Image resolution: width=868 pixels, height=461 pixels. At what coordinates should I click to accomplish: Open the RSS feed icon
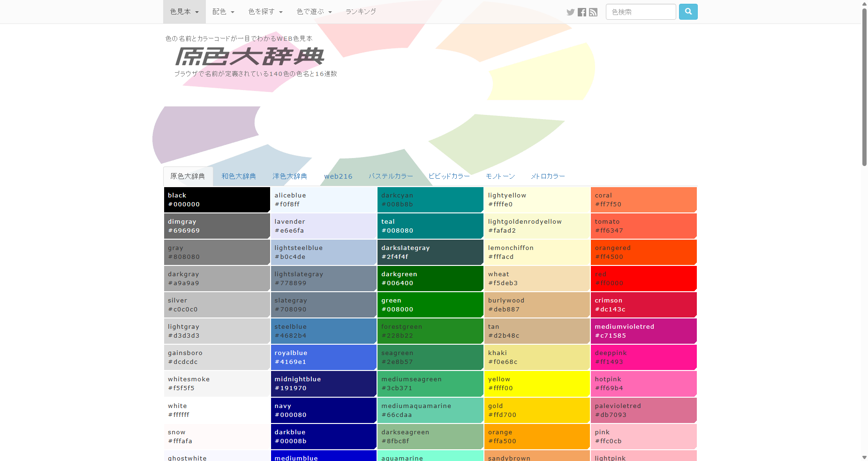click(593, 12)
